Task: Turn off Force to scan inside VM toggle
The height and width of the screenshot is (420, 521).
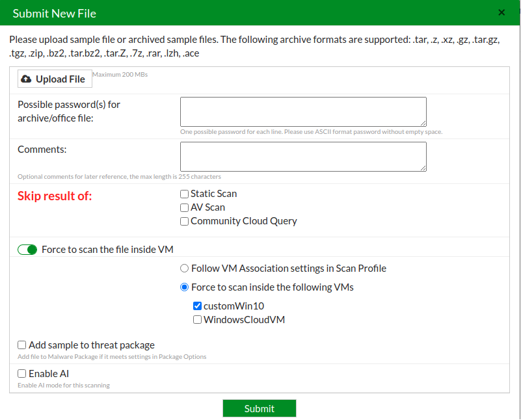Action: 27,250
